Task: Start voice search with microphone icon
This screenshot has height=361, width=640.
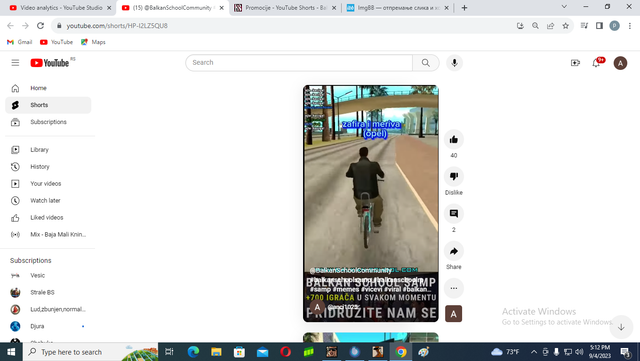Action: 454,63
